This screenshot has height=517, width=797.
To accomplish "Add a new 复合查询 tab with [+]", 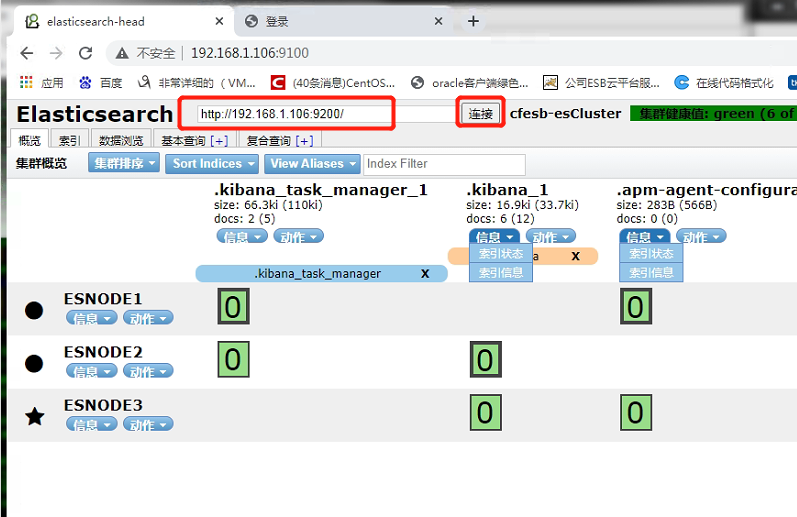I will 304,141.
